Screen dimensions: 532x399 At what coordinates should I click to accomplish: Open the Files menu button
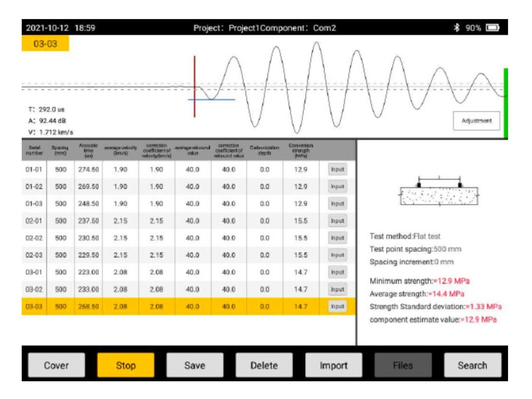pyautogui.click(x=403, y=365)
